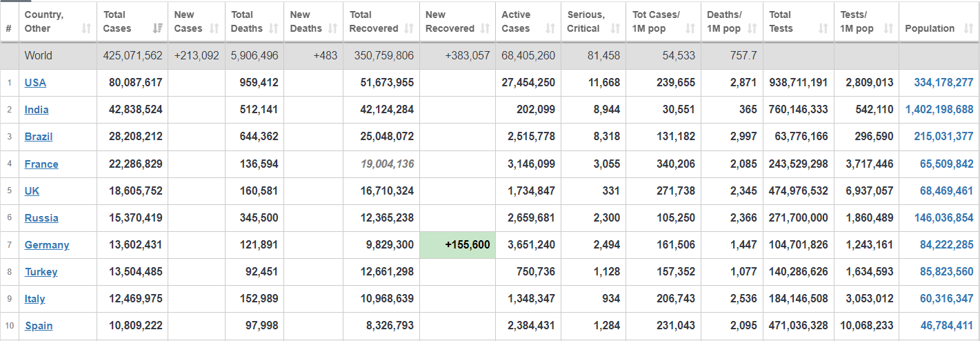This screenshot has height=341, width=980.
Task: Sort by Total Deaths arrows icon
Action: tap(273, 28)
